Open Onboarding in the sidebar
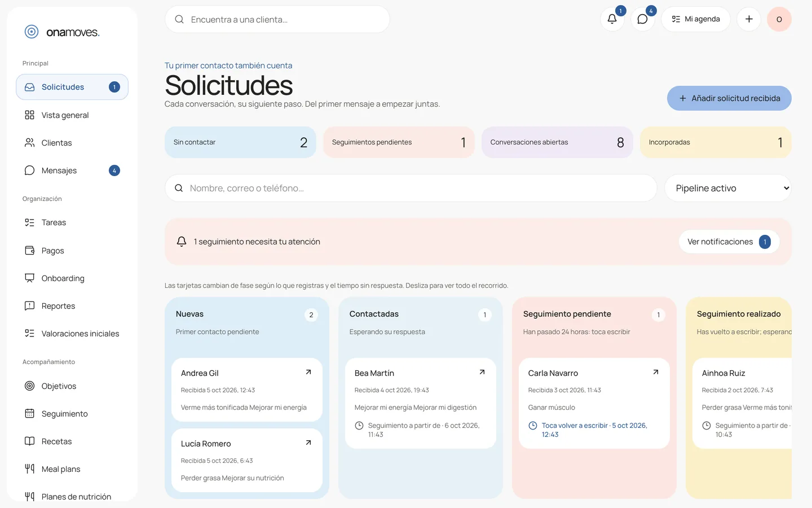Screen dimensions: 812x508 tap(72, 278)
